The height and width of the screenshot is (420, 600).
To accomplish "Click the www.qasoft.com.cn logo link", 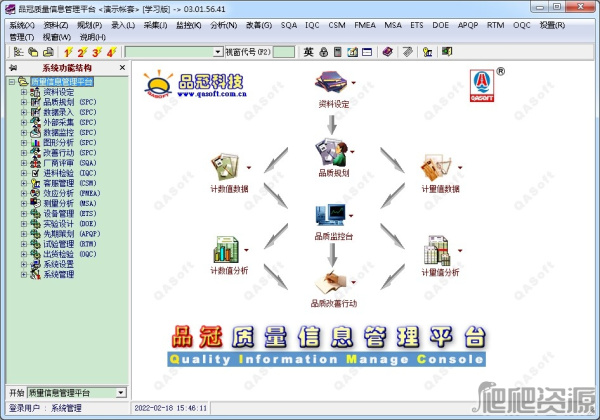I will coord(212,94).
